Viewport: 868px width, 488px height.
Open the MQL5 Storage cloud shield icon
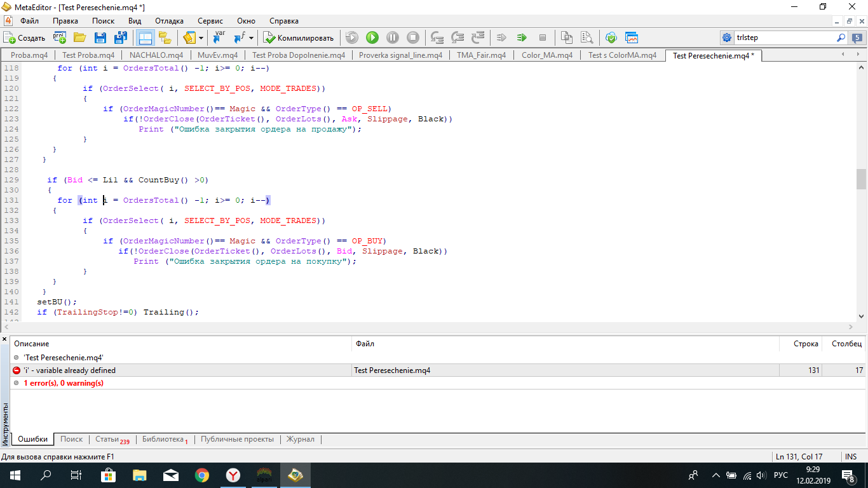pyautogui.click(x=611, y=37)
